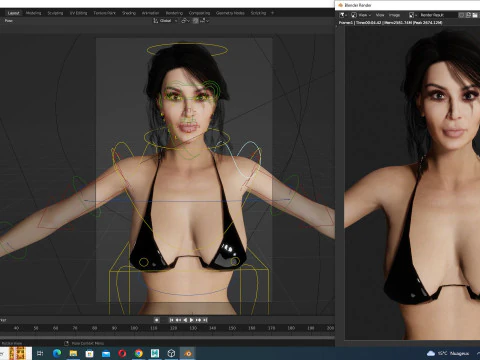Switch to the Sculpting workspace tab
This screenshot has width=480, height=360.
pyautogui.click(x=55, y=13)
